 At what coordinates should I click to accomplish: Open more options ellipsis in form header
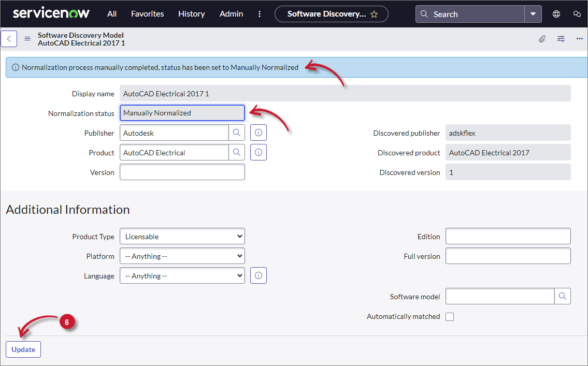[579, 39]
